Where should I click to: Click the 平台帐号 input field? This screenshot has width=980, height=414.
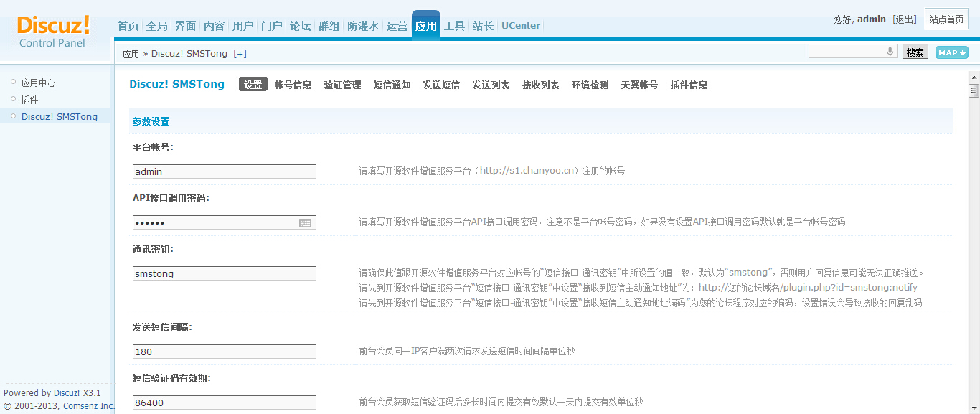[225, 171]
